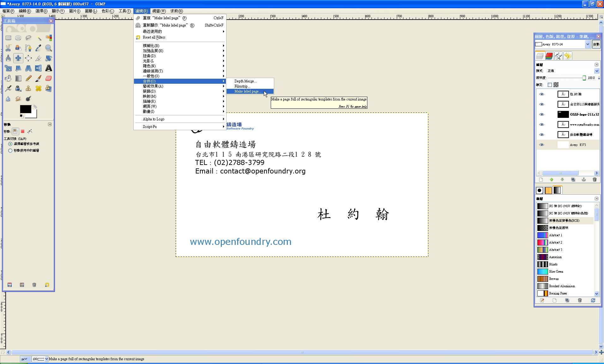604x364 pixels.
Task: Select the Abstract 1 gradient
Action: click(565, 235)
